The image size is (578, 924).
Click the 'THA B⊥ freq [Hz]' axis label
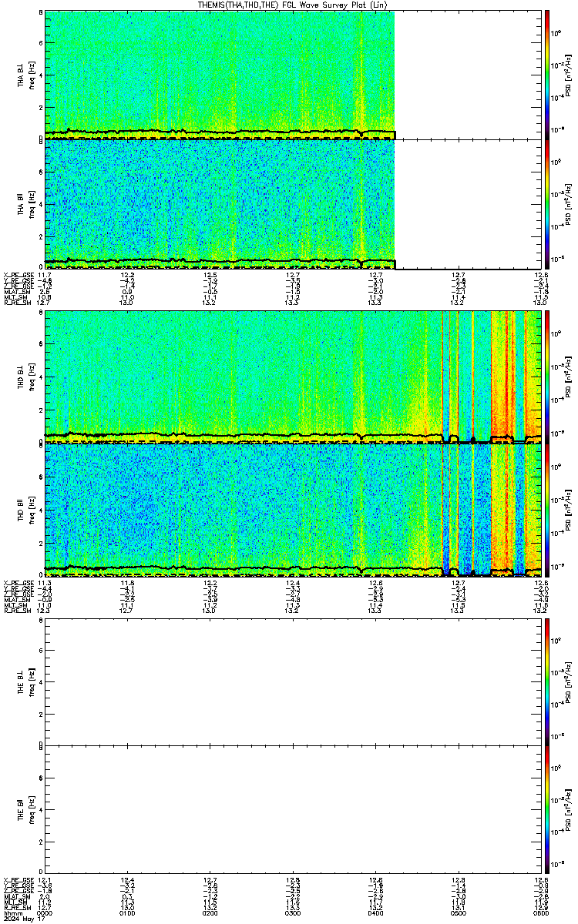pos(25,75)
